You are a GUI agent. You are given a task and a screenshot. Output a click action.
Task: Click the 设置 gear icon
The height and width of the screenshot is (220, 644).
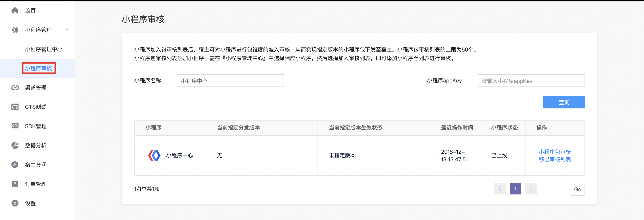pos(15,203)
